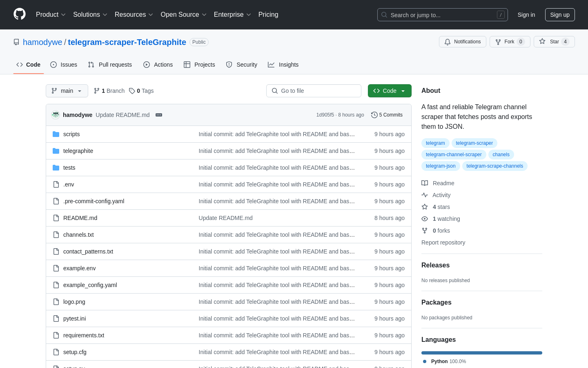The image size is (588, 368).
Task: View 1 Branch link
Action: click(109, 91)
